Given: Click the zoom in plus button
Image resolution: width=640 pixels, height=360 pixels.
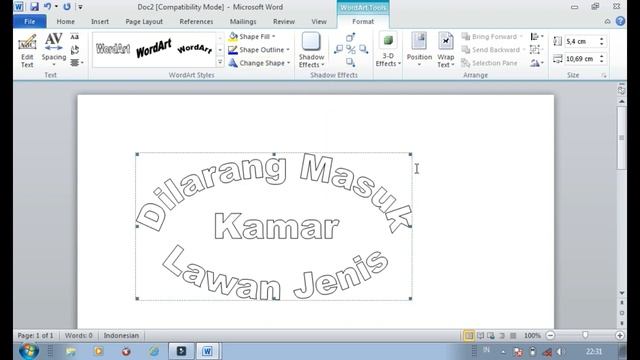Looking at the screenshot, I should 620,336.
